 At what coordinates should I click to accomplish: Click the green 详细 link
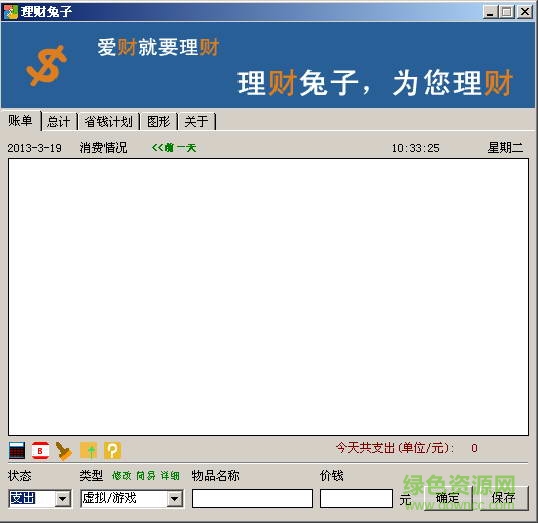(x=170, y=476)
